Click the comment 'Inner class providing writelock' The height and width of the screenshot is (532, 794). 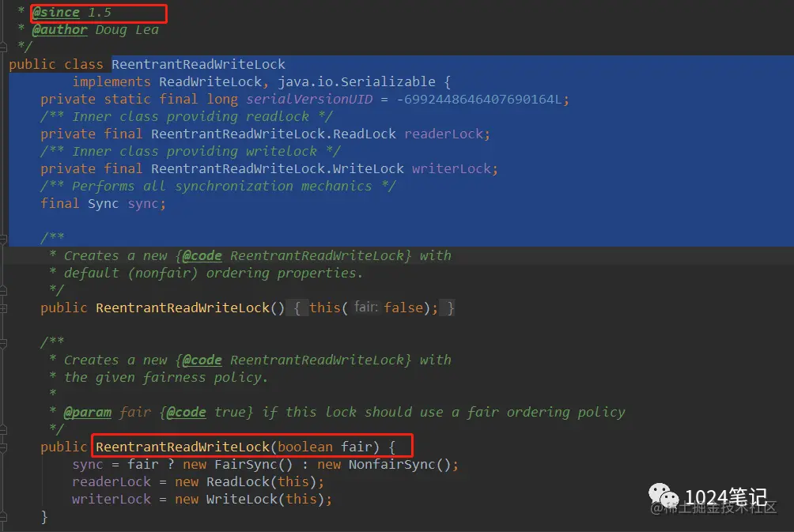point(195,151)
